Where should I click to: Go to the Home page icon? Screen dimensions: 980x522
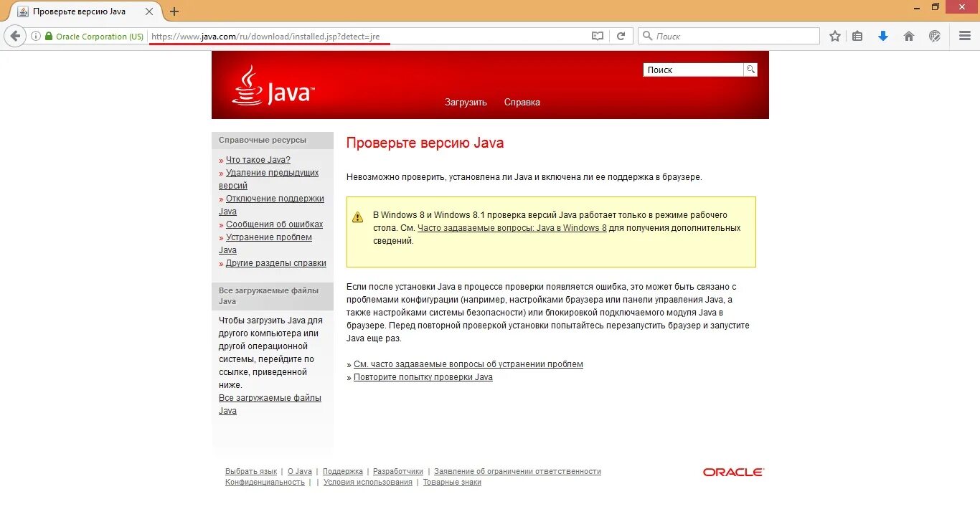pyautogui.click(x=909, y=36)
